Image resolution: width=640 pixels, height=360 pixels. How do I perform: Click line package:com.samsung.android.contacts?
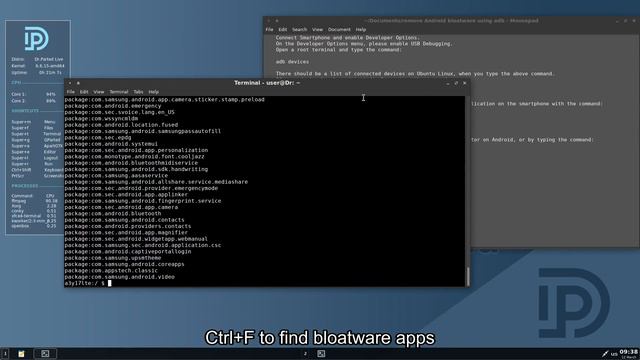coord(124,220)
